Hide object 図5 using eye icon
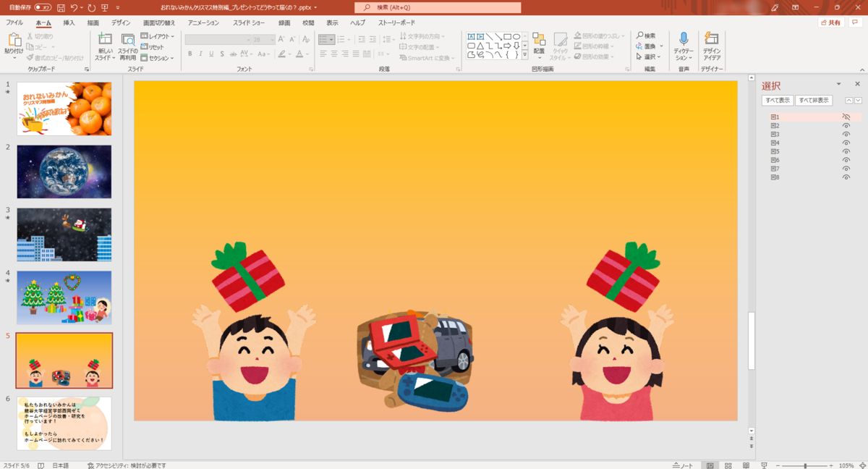The image size is (868, 469). pos(846,151)
